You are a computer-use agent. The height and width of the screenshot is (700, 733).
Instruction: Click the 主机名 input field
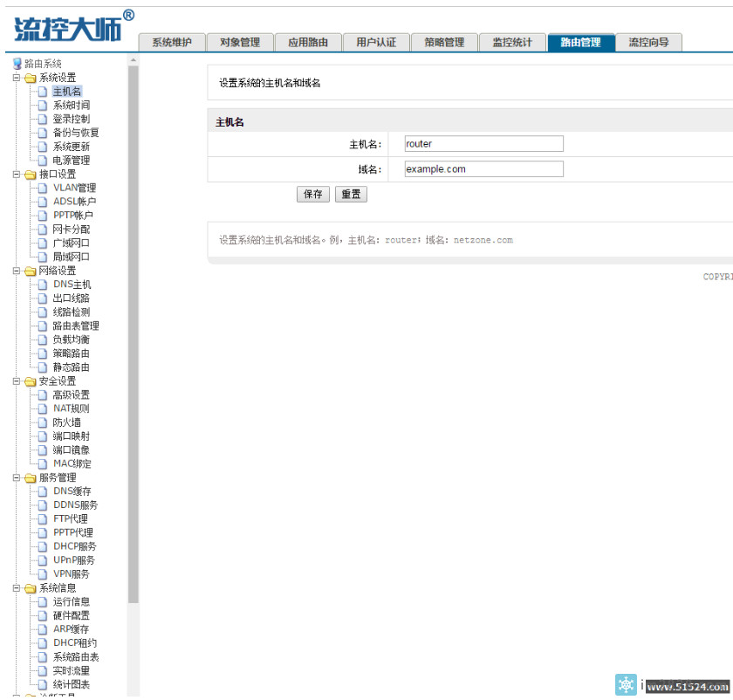[x=483, y=144]
